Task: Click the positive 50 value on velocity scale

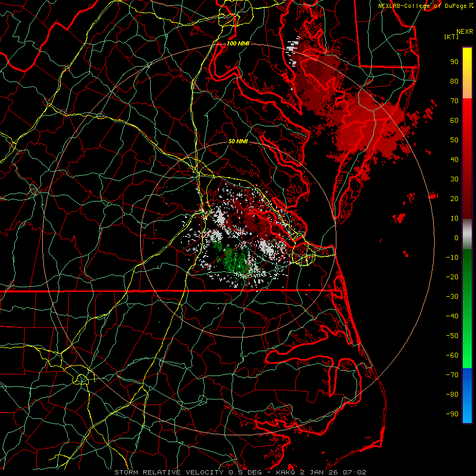Action: 454,140
